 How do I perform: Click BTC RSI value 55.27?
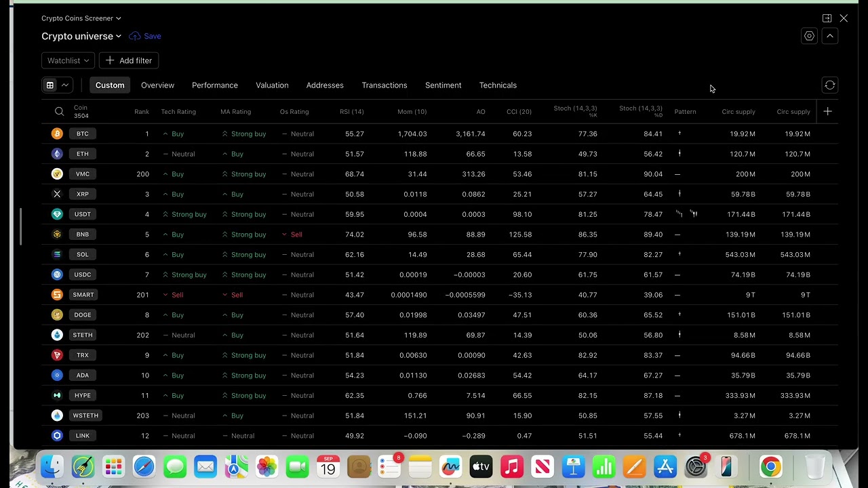[355, 134]
